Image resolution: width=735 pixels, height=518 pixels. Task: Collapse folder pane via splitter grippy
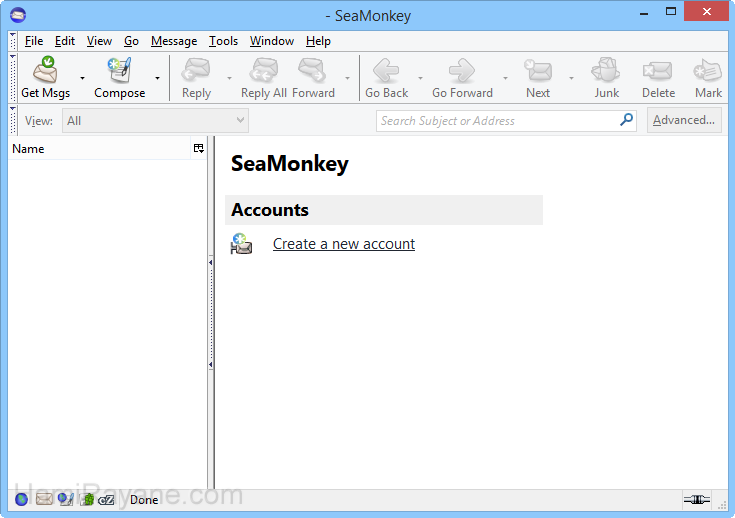[x=211, y=313]
